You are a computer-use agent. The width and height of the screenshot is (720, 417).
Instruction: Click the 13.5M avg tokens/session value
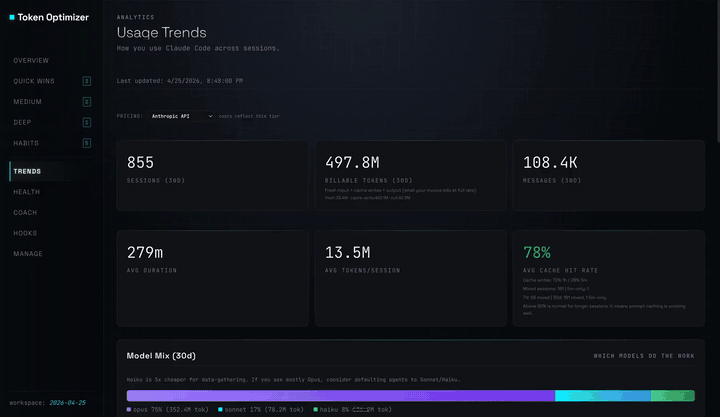click(348, 253)
